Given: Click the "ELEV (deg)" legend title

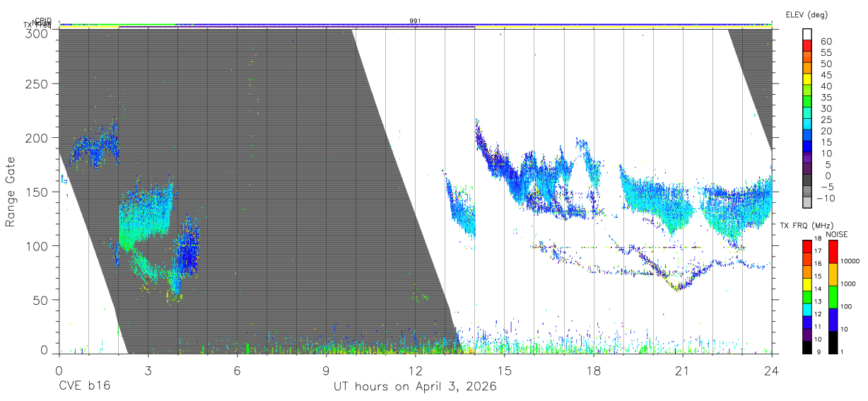Looking at the screenshot, I should pyautogui.click(x=807, y=14).
